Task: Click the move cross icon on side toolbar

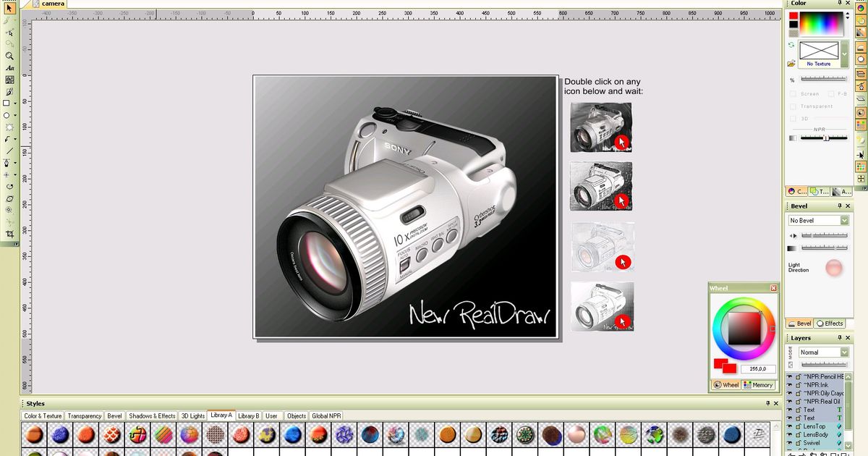Action: pos(861,178)
